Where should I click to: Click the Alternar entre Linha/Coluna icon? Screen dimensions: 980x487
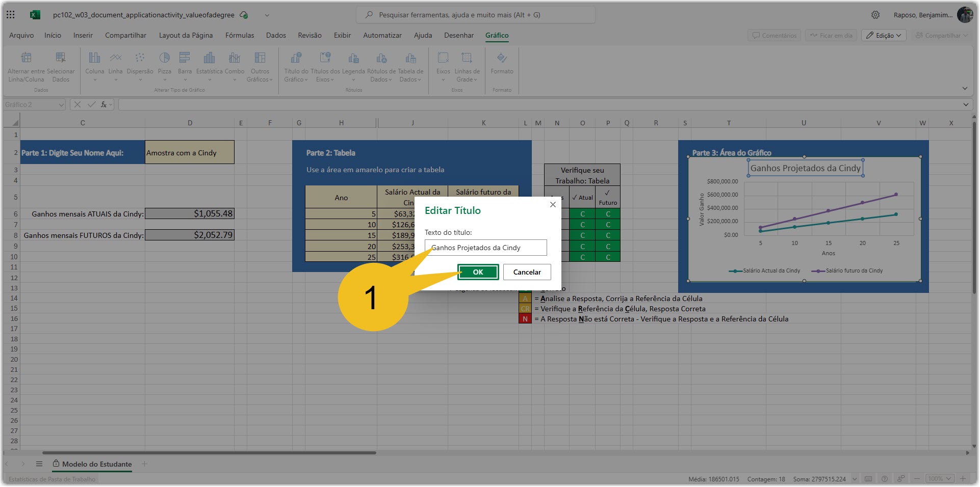27,58
